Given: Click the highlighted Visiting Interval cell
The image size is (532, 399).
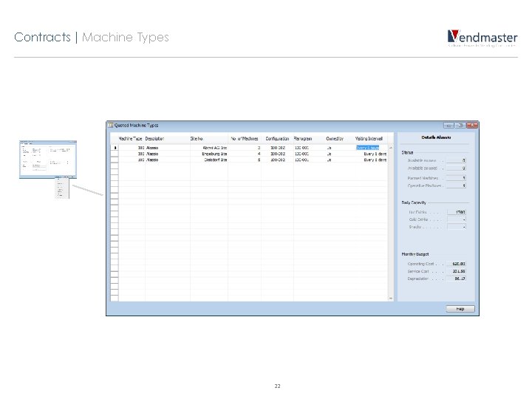Looking at the screenshot, I should pos(367,148).
